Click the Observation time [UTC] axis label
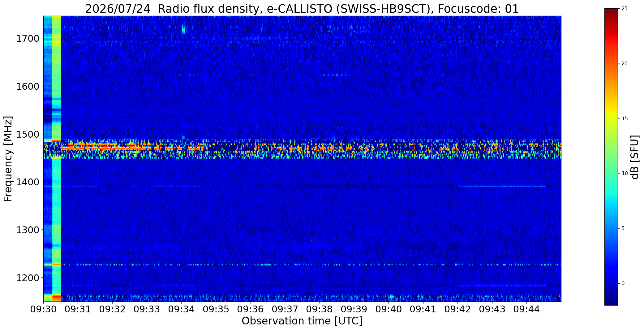 pos(302,321)
